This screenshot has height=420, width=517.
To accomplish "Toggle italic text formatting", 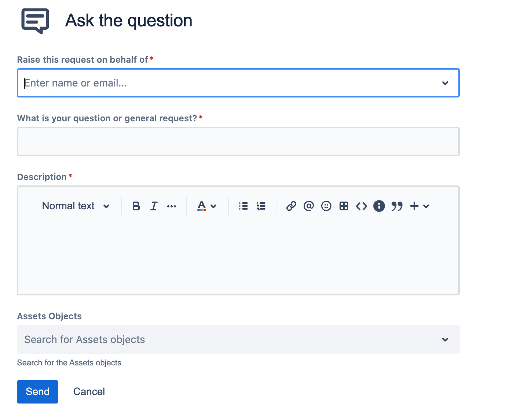I will click(x=154, y=206).
